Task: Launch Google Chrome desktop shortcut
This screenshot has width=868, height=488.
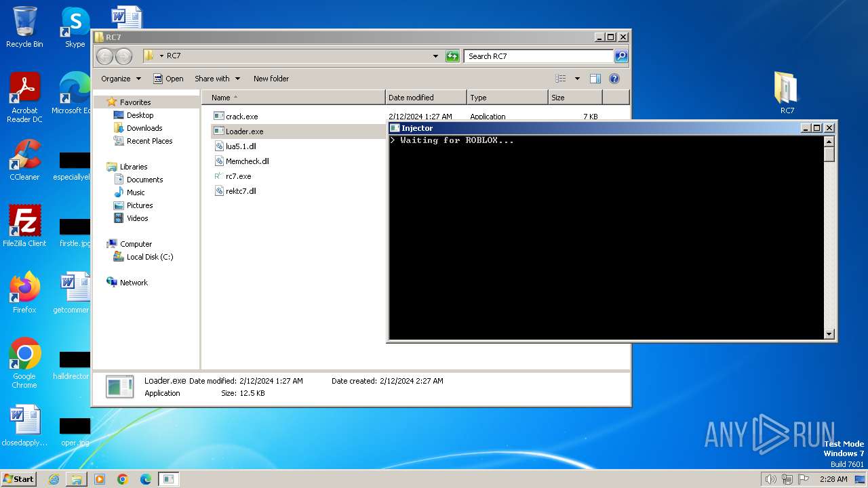Action: click(x=24, y=363)
